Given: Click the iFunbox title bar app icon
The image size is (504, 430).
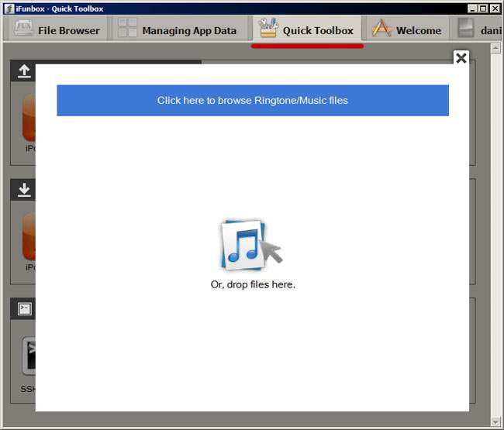Looking at the screenshot, I should [x=9, y=9].
